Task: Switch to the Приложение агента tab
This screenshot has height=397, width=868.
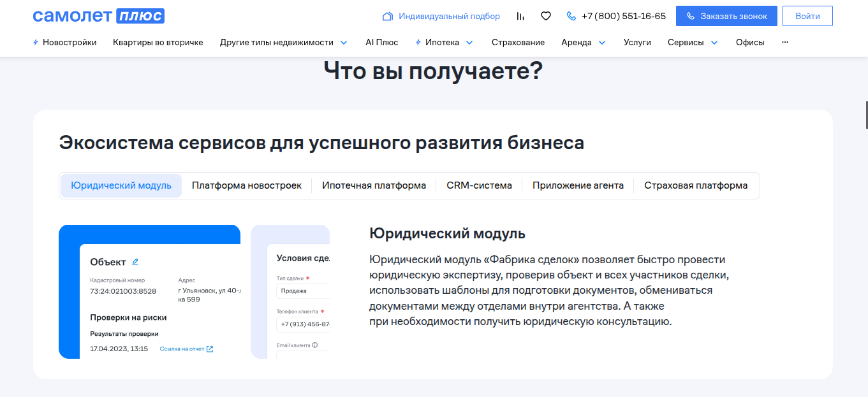Action: pyautogui.click(x=578, y=185)
